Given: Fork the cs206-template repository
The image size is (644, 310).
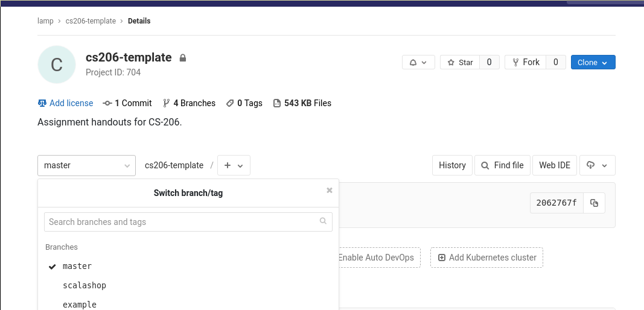Looking at the screenshot, I should 525,62.
